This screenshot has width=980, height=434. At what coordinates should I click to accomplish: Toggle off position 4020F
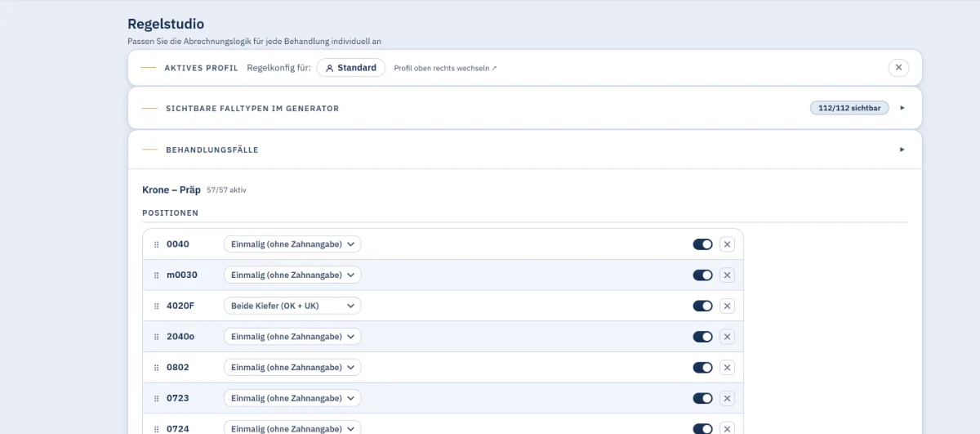[x=702, y=306]
